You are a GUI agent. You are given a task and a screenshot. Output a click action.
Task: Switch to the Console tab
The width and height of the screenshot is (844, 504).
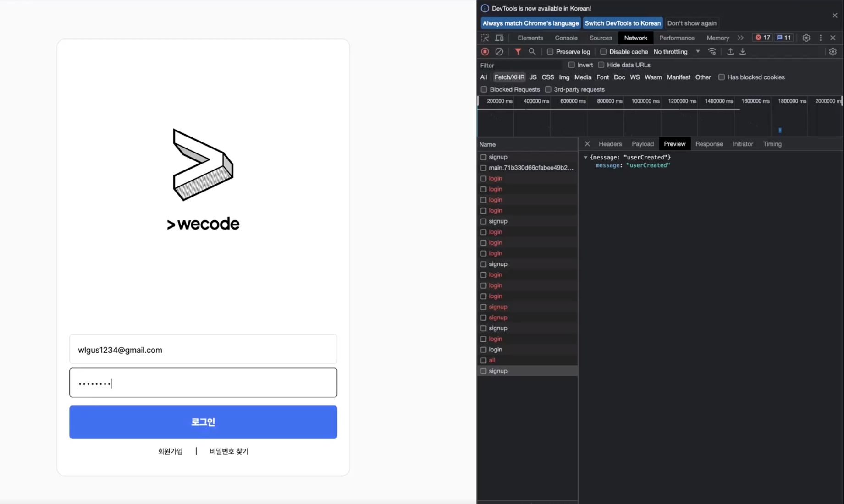[566, 38]
